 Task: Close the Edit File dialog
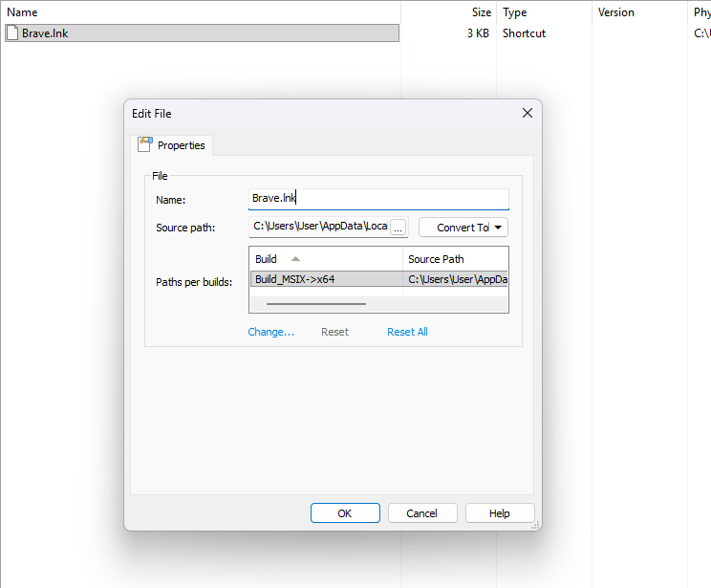click(527, 113)
